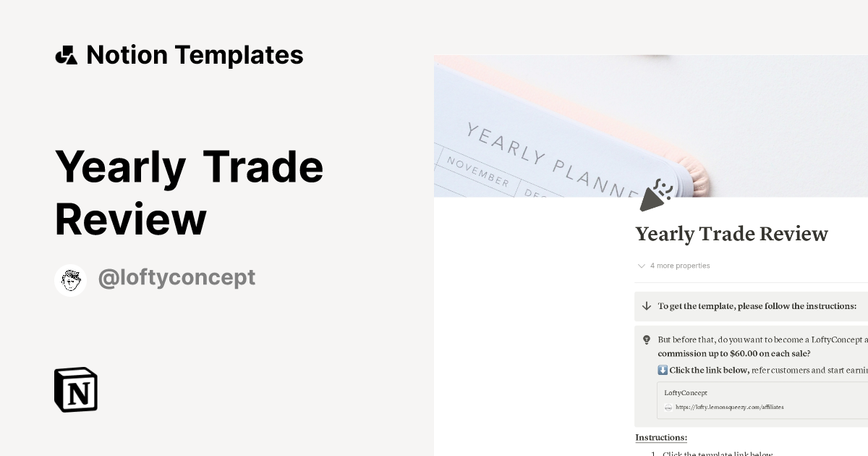This screenshot has width=868, height=456.
Task: Click the down arrow callout icon
Action: coord(647,306)
